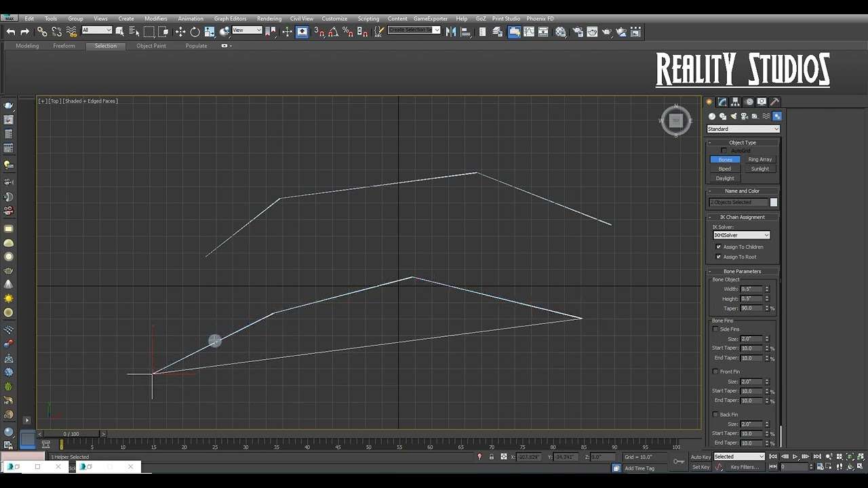Screen dimensions: 868x488
Task: Uncheck Assign To Children
Action: coord(719,247)
